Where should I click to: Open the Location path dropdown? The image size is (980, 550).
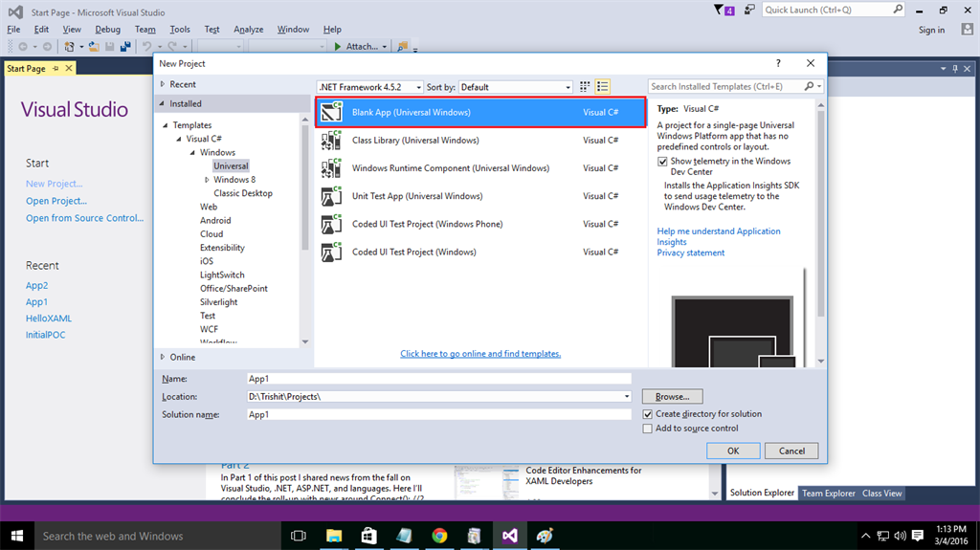[626, 396]
